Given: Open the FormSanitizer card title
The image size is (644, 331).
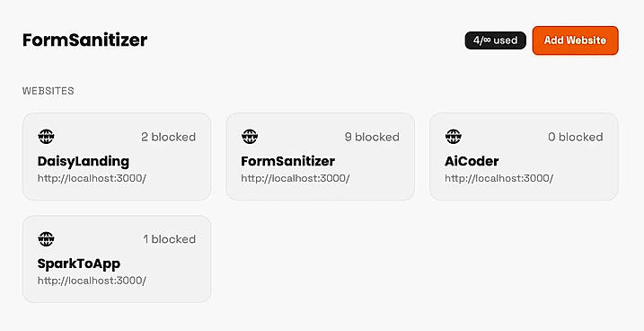Looking at the screenshot, I should click(288, 161).
